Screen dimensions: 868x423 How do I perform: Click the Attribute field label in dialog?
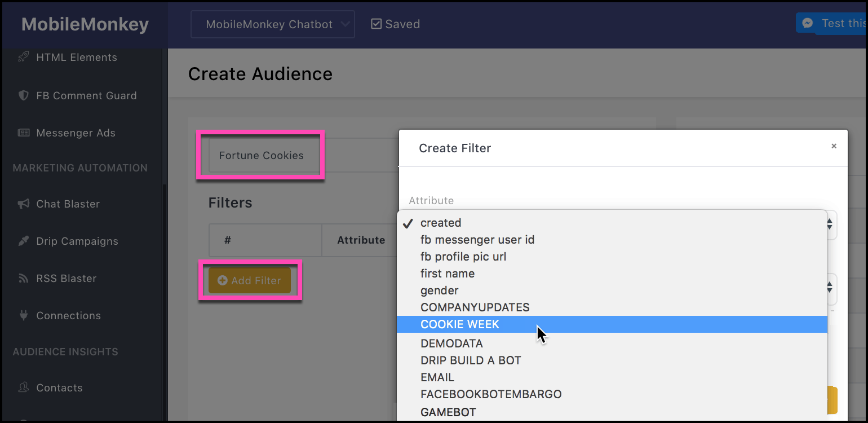point(431,200)
